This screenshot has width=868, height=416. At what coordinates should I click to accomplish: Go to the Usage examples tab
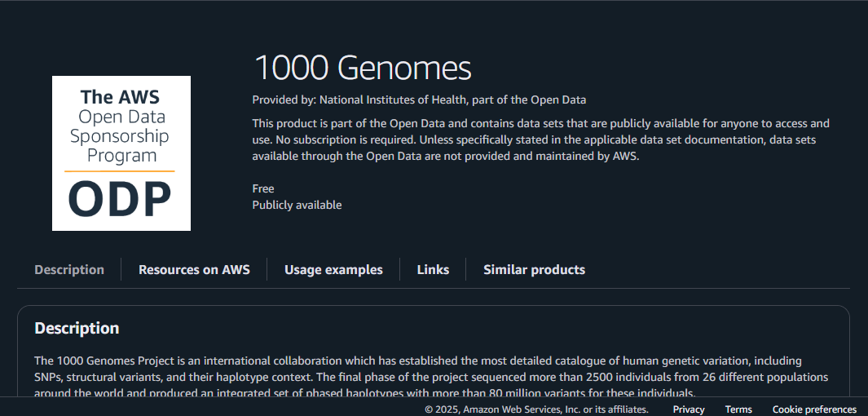coord(333,270)
